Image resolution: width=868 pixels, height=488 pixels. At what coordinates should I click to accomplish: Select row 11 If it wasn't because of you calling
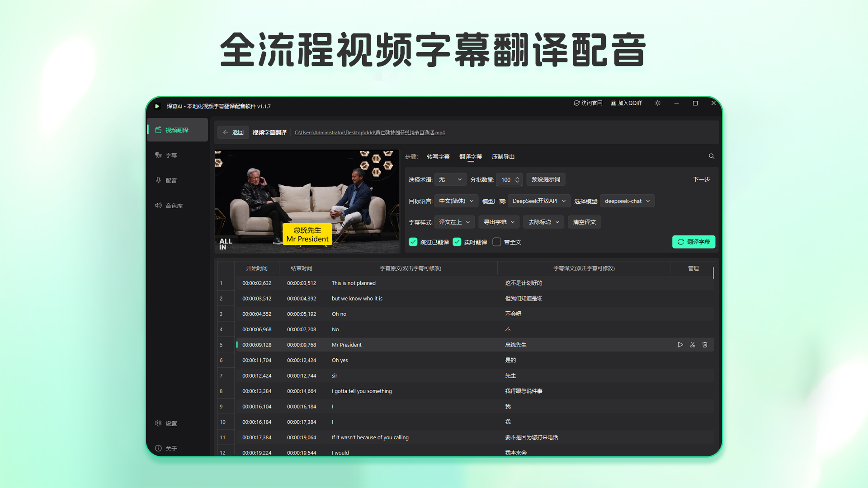[370, 437]
